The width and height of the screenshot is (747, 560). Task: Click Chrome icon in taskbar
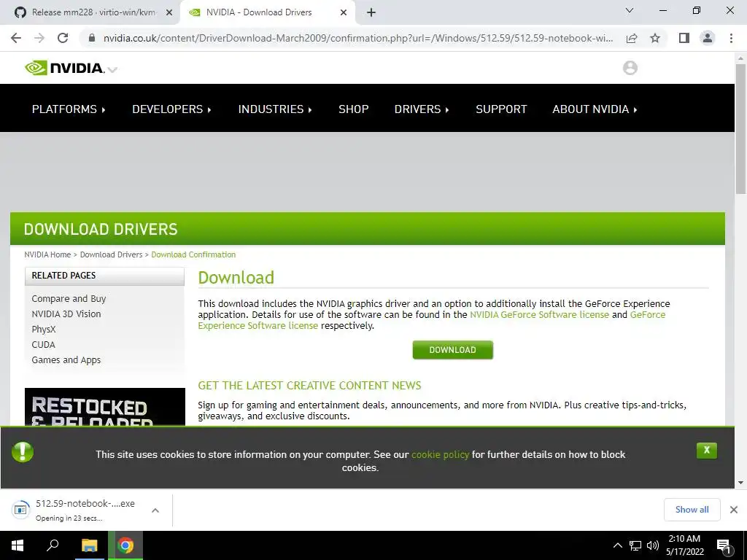tap(125, 545)
